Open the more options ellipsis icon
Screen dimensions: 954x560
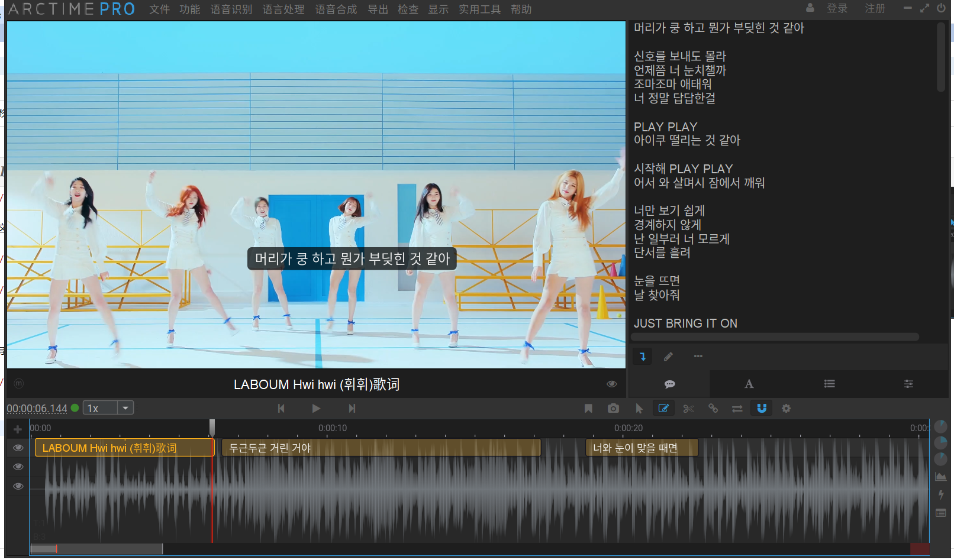click(698, 356)
